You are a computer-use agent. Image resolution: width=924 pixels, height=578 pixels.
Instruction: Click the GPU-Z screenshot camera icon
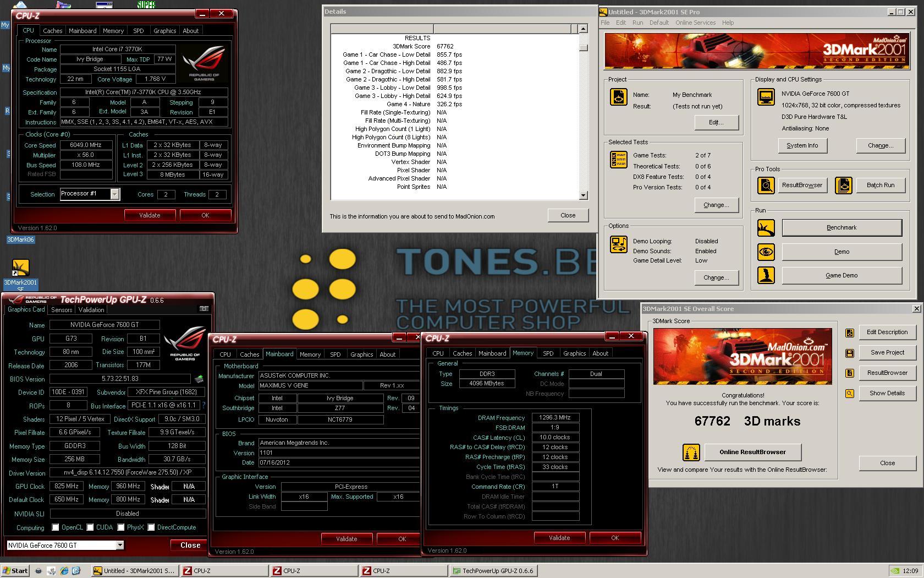click(x=204, y=309)
